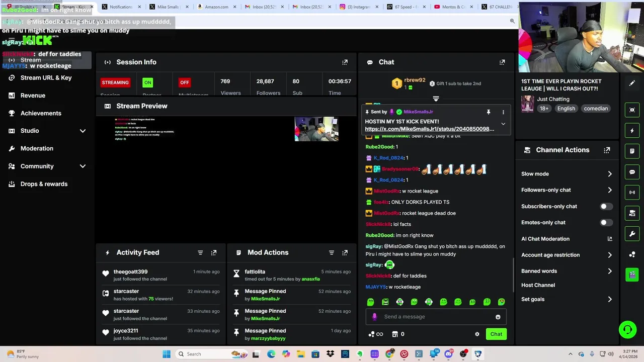644x362 pixels.
Task: Click the Windows Start button
Action: tap(167, 354)
